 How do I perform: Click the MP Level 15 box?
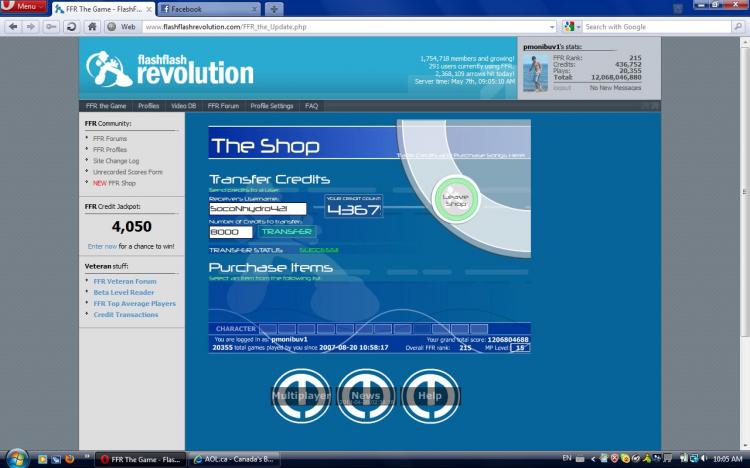click(520, 348)
